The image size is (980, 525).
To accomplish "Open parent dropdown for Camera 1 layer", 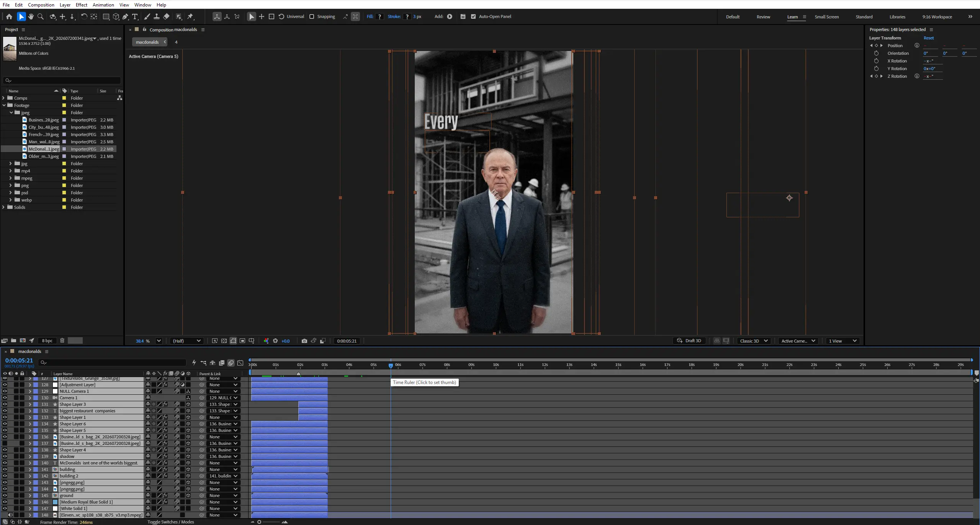I will [224, 398].
